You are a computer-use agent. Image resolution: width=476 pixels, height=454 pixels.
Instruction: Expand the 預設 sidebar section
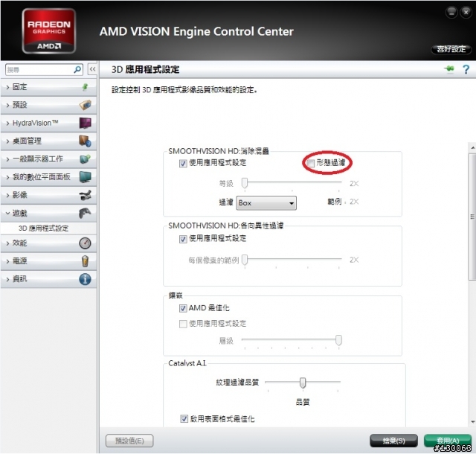tap(48, 105)
